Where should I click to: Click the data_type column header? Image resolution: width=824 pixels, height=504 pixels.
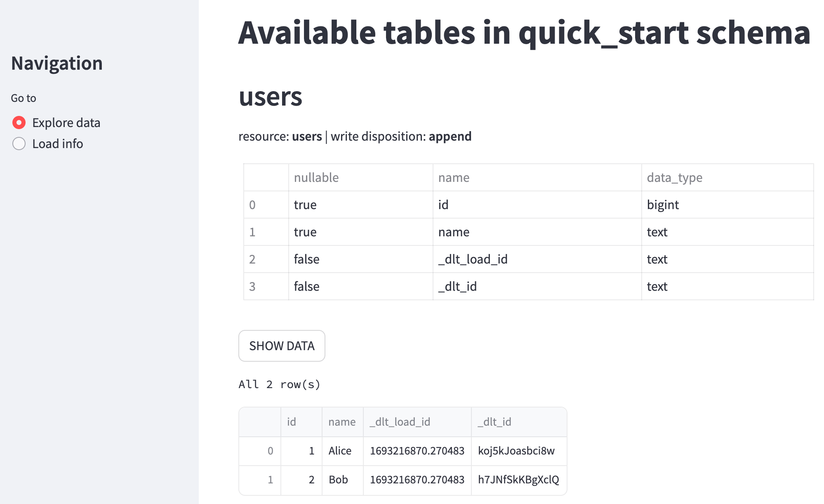(x=727, y=177)
